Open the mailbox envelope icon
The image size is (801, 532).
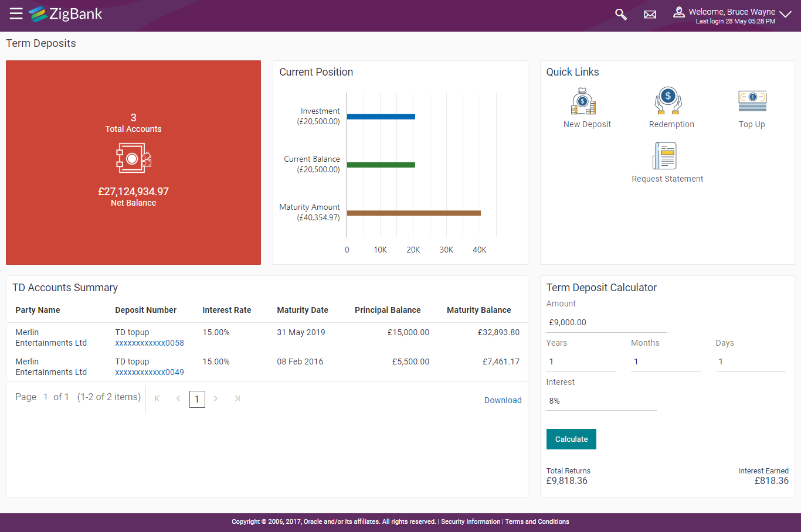tap(650, 14)
